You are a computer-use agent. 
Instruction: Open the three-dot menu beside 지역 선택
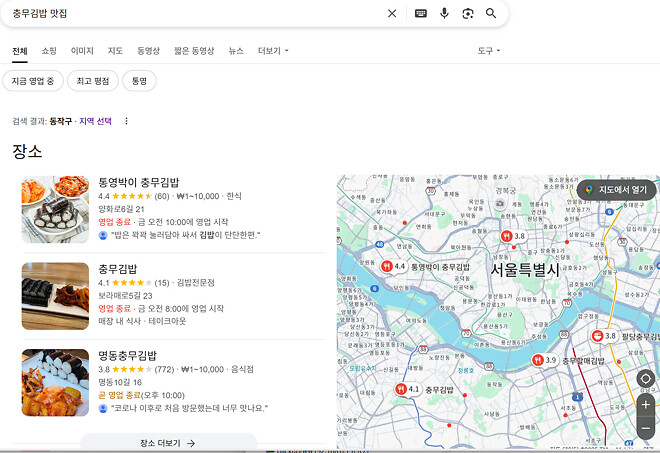point(126,121)
